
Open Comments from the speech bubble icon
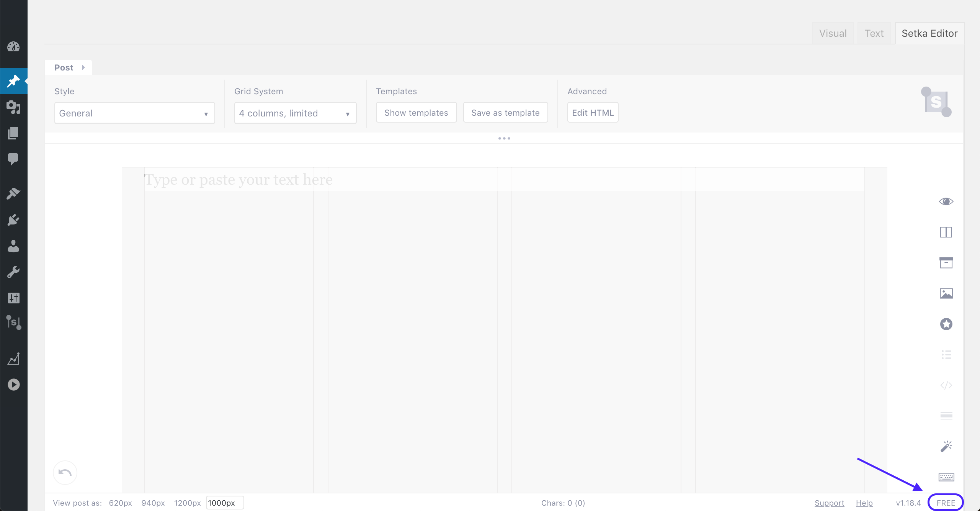(14, 159)
